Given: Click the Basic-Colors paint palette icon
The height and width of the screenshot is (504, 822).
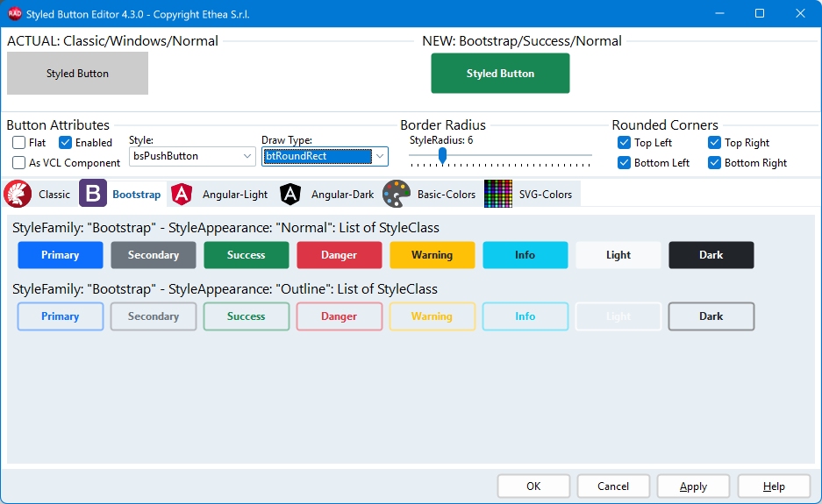Looking at the screenshot, I should tap(397, 194).
